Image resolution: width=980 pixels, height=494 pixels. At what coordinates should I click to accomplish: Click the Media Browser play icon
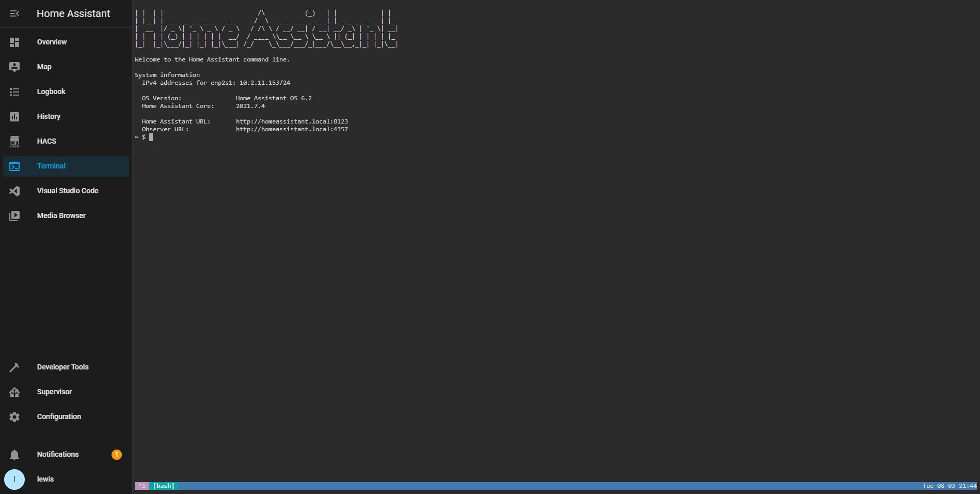click(14, 216)
